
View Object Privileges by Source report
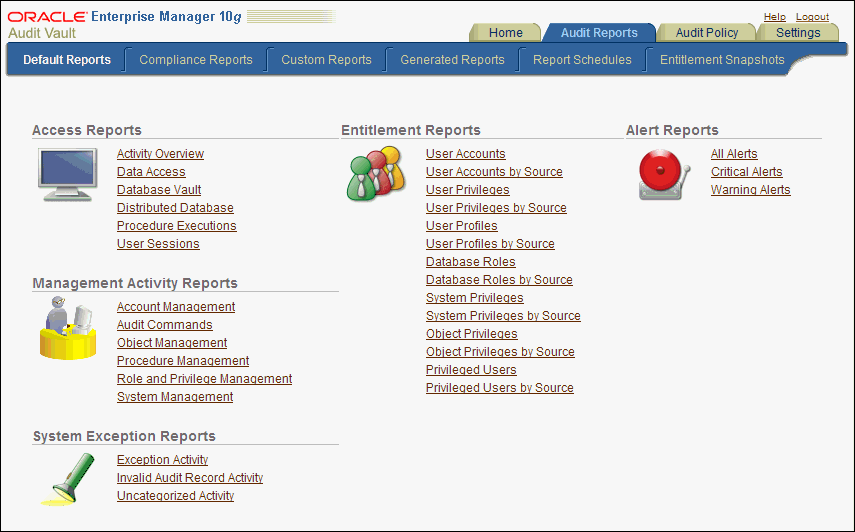tap(500, 352)
